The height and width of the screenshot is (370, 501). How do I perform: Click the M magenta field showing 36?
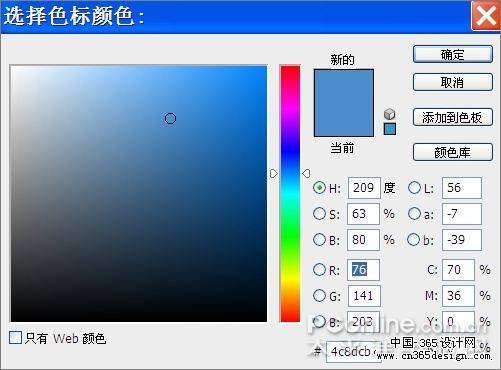coord(458,296)
